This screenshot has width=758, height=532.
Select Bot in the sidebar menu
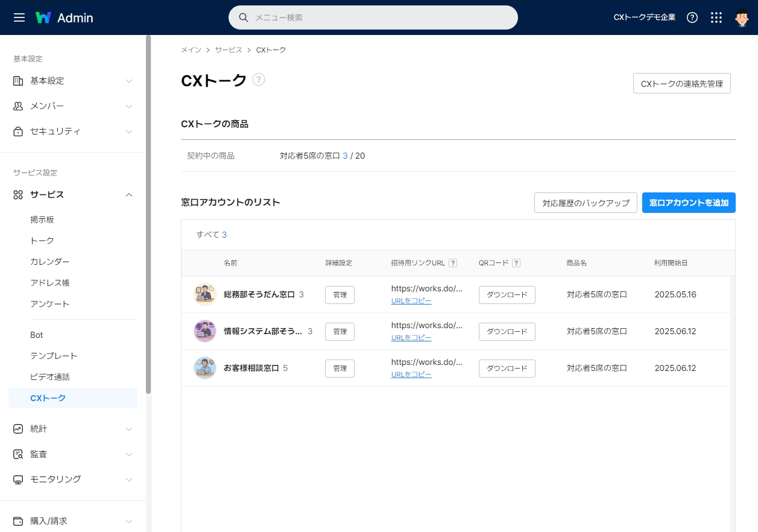(37, 335)
